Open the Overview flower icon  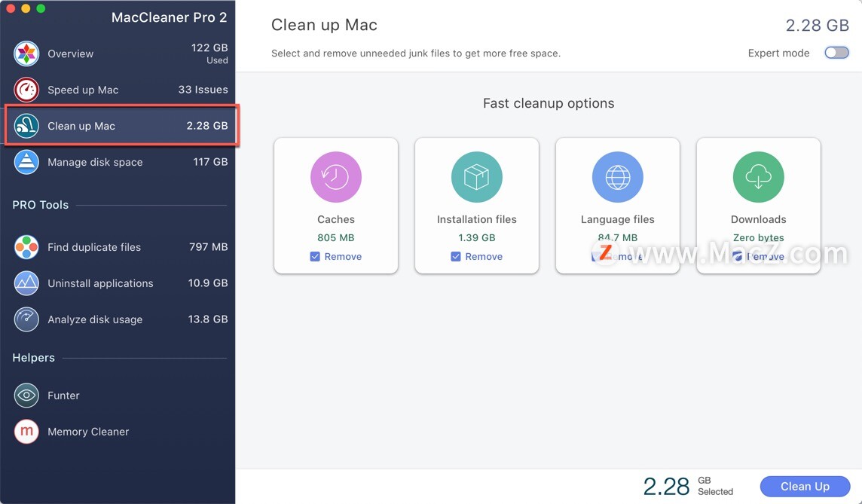point(26,53)
